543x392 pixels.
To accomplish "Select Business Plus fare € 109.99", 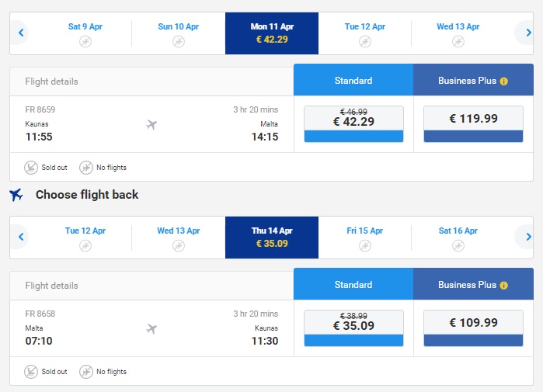I will [473, 328].
